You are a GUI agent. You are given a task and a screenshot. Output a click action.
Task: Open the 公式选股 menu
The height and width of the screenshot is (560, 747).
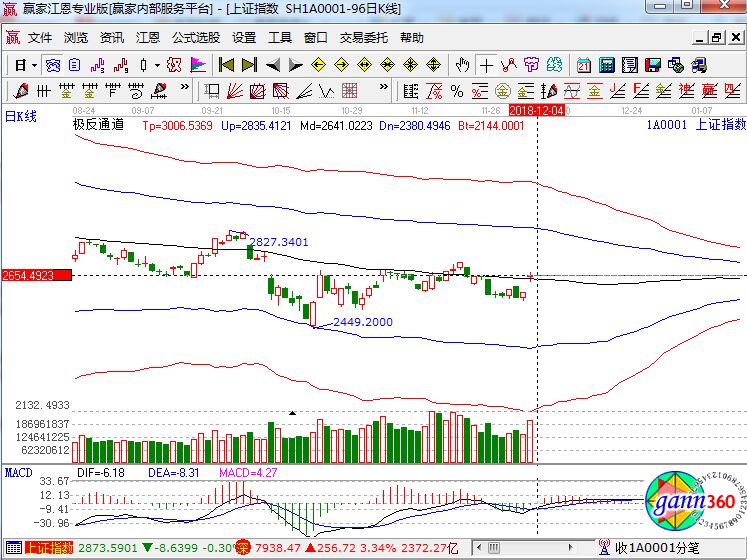click(x=195, y=38)
